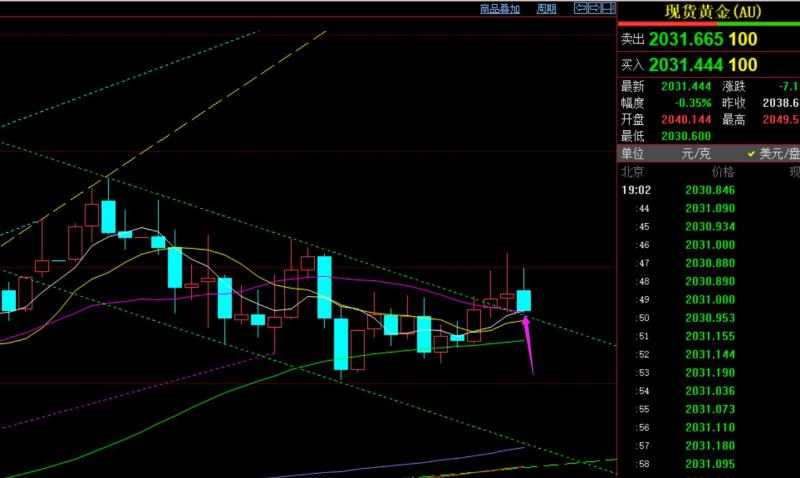Open the 周期 period dropdown
800x478 pixels.
tap(546, 9)
